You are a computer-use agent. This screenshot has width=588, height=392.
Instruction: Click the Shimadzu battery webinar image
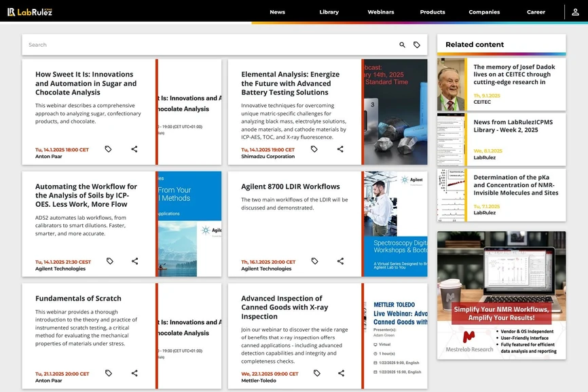coord(396,112)
